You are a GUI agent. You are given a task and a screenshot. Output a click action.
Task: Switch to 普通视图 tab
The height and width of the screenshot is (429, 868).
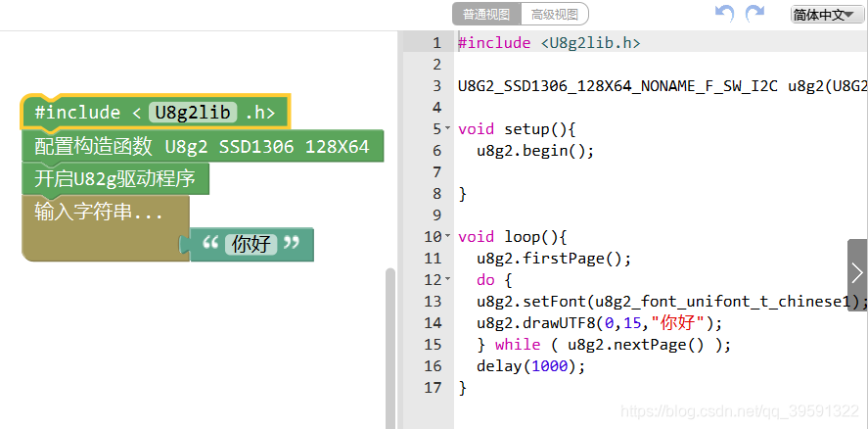(x=486, y=15)
